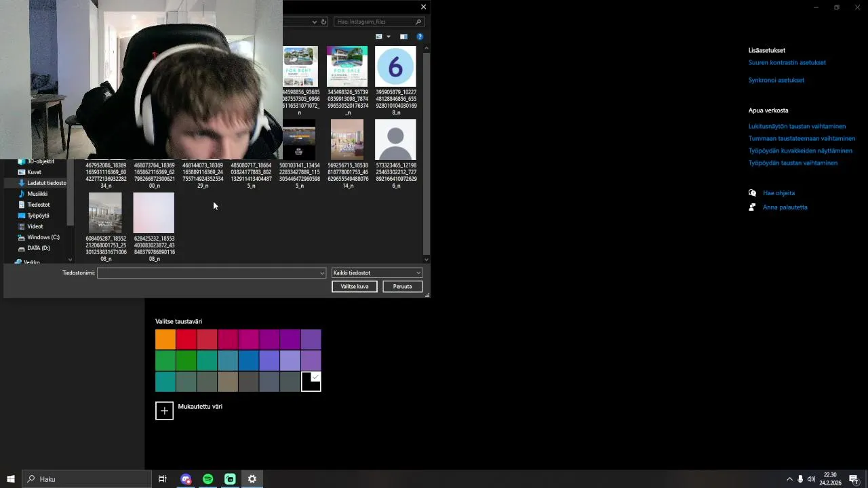Click the magnifier in the Instagram_files search box

[x=418, y=22]
